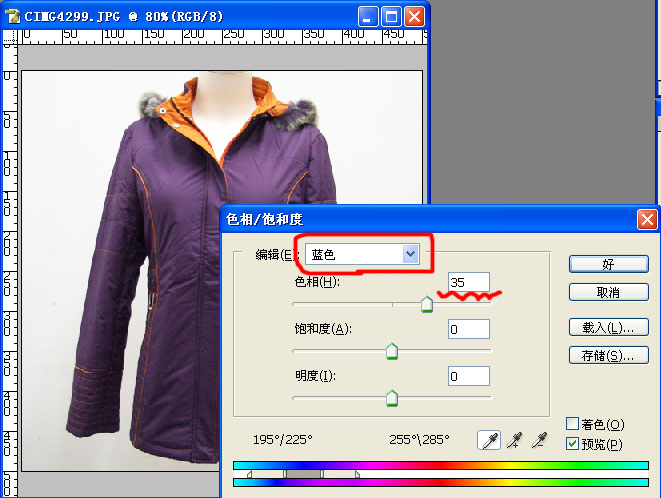The image size is (661, 498).
Task: Select the add-to-sample eyedropper (plus)
Action: 515,439
